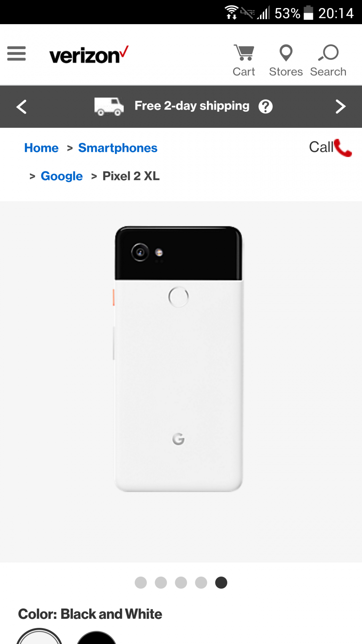Tap the Verizon logo
362x644 pixels.
(x=89, y=55)
